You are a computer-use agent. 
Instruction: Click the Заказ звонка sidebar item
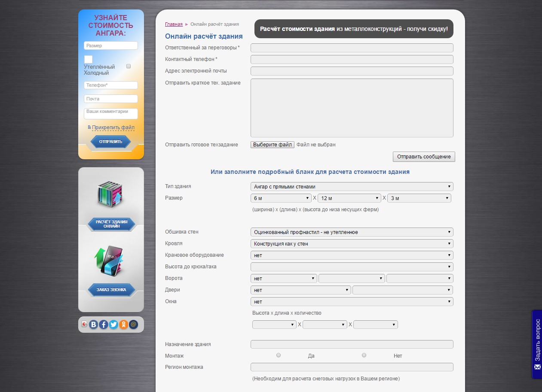click(111, 290)
